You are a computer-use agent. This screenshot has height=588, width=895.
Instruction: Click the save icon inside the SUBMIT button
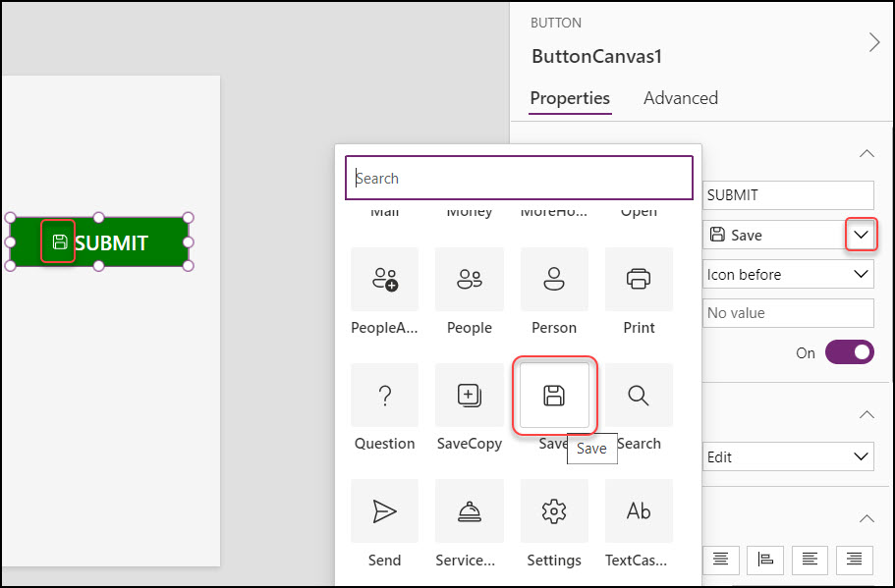[x=60, y=241]
